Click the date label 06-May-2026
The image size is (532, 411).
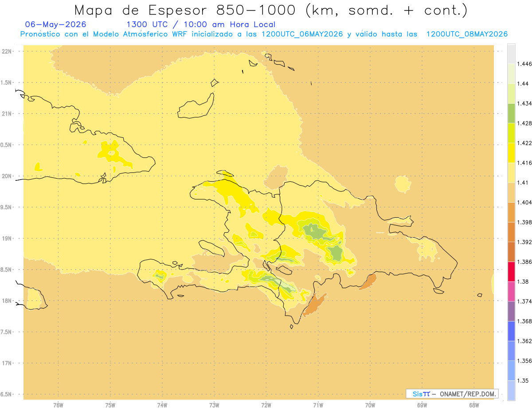click(x=56, y=24)
